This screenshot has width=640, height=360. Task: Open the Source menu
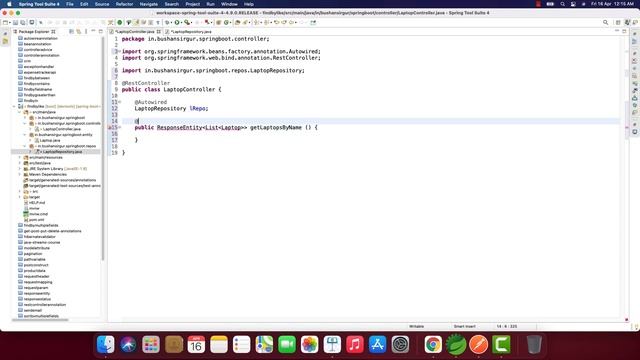coord(102,4)
